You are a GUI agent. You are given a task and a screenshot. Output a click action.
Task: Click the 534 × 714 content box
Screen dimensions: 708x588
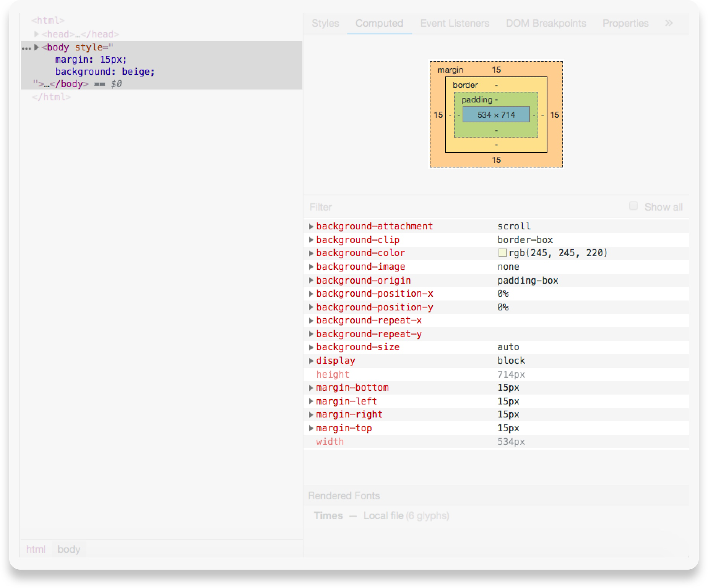point(496,115)
